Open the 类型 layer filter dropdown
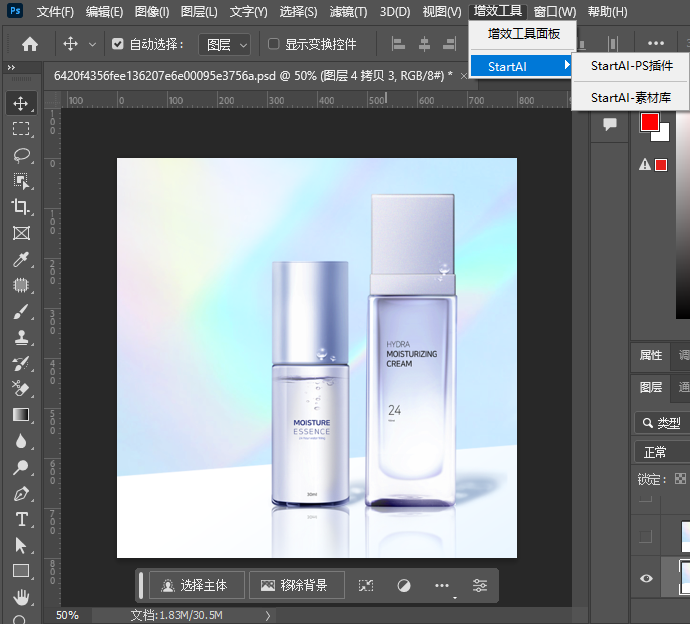The image size is (690, 624). coord(662,423)
